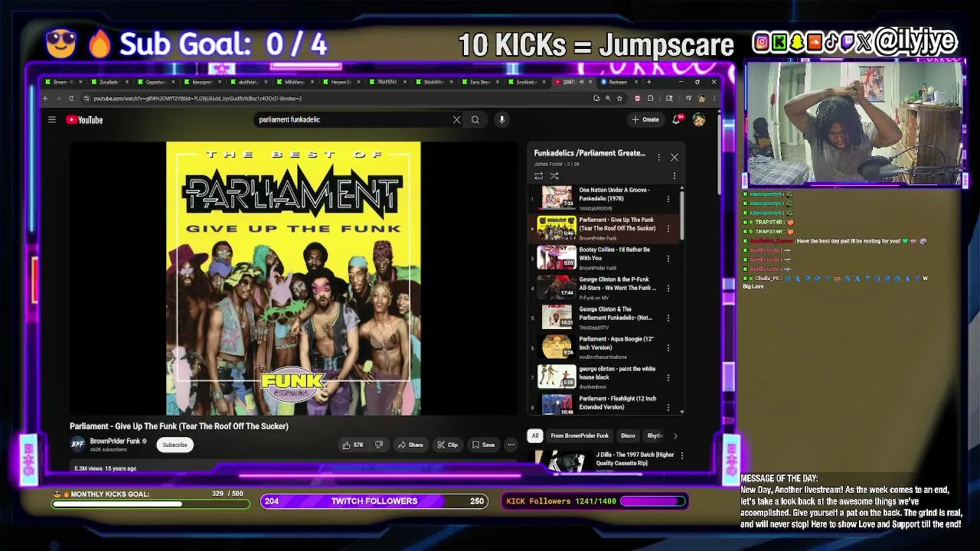Go to the YouTube home logo

84,119
